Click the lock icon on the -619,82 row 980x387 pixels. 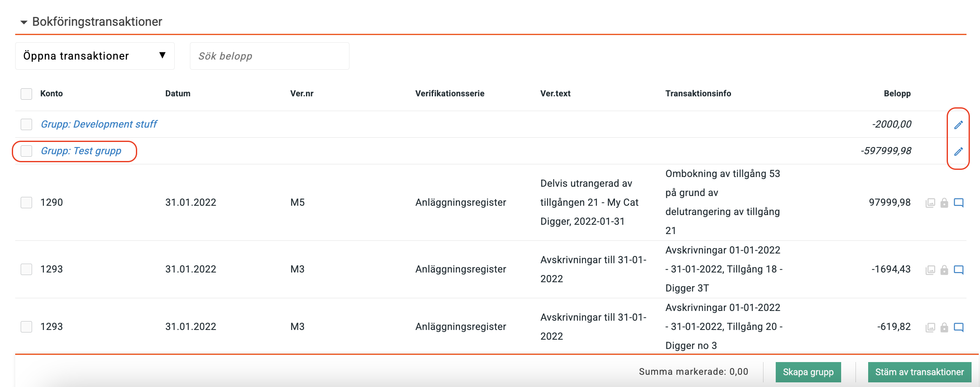coord(945,327)
